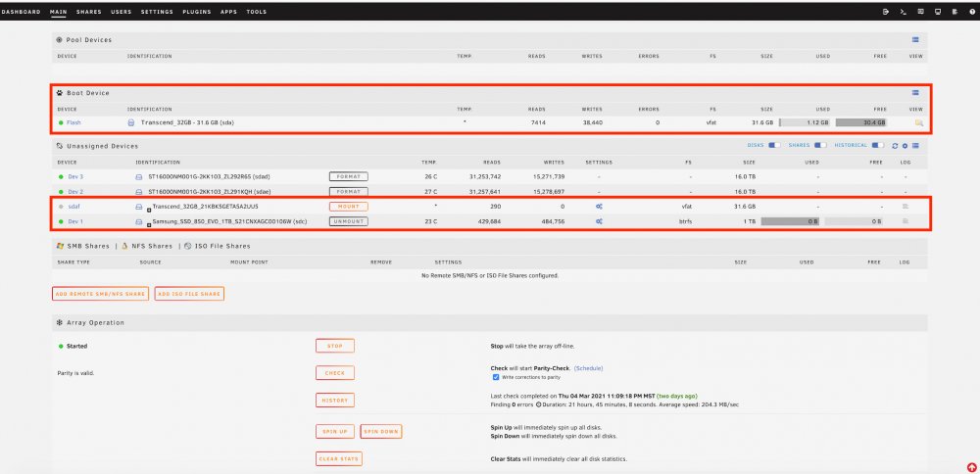The image size is (980, 474).
Task: Toggle the Shares switch
Action: tap(820, 146)
